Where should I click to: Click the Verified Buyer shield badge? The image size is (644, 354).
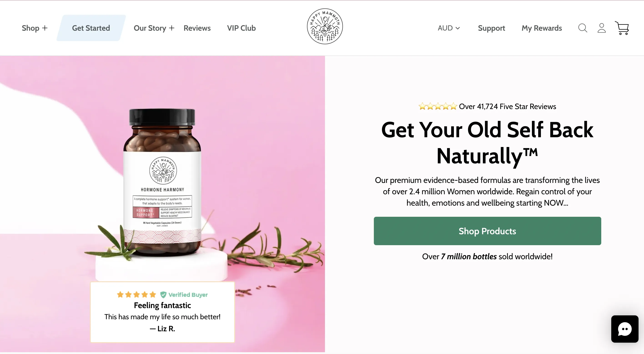(x=163, y=295)
